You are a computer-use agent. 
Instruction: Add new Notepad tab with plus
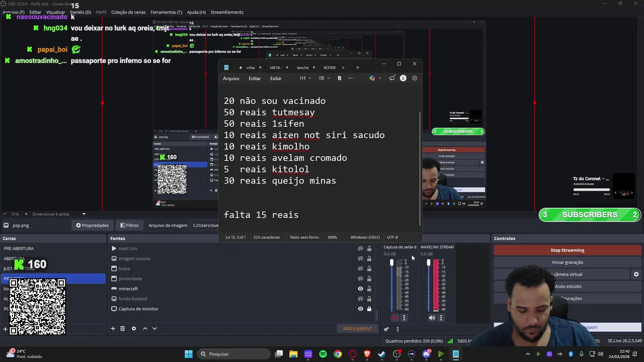pyautogui.click(x=358, y=67)
